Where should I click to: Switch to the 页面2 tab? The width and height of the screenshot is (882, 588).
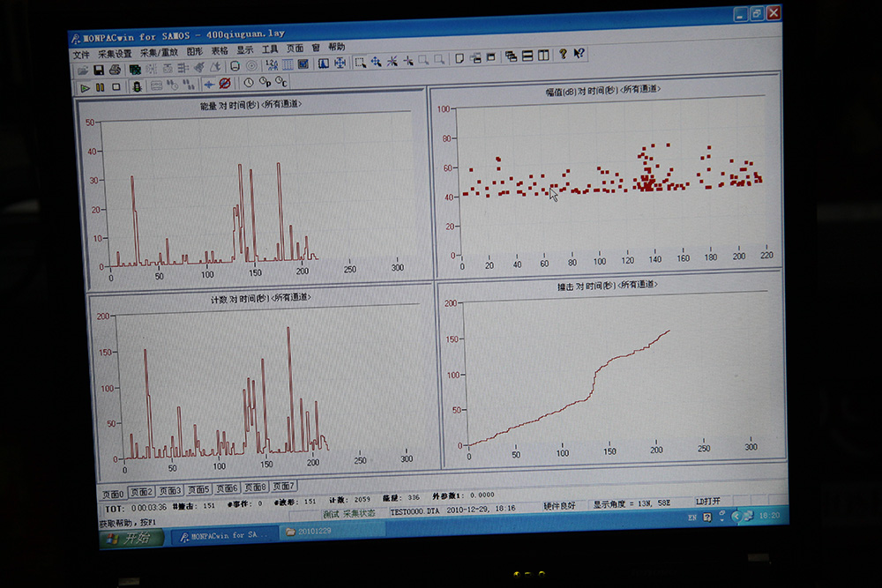pyautogui.click(x=141, y=492)
